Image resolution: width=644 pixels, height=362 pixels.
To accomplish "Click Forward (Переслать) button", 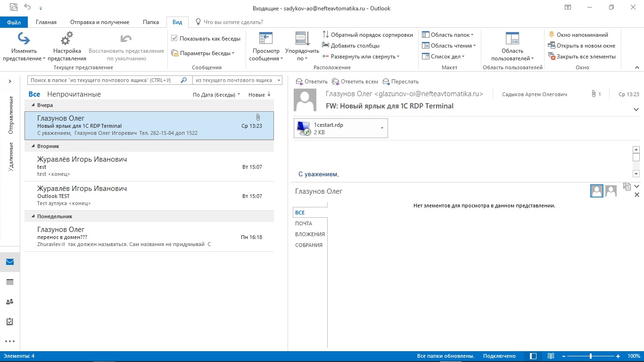I will coord(401,82).
